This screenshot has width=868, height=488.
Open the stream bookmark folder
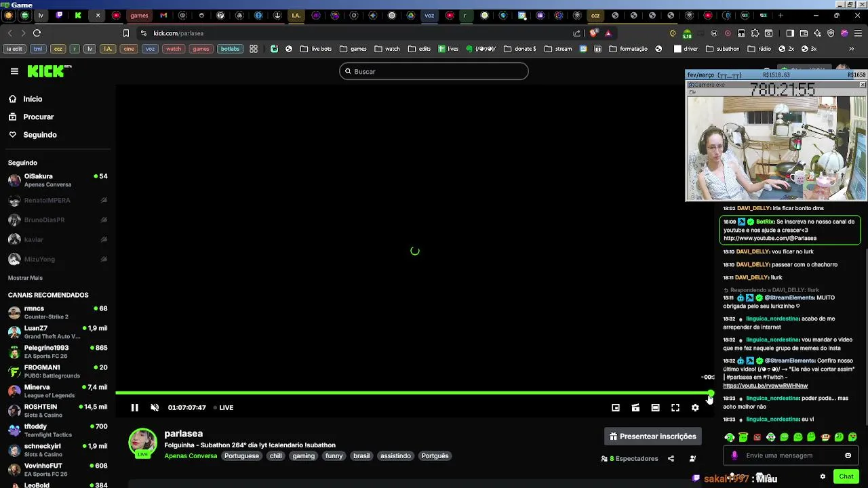558,49
